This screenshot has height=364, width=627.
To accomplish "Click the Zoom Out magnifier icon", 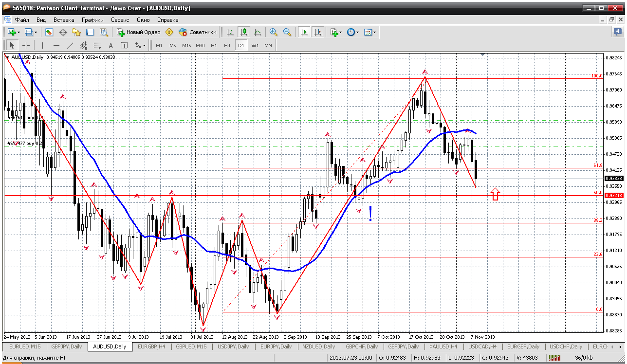I will coord(287,32).
